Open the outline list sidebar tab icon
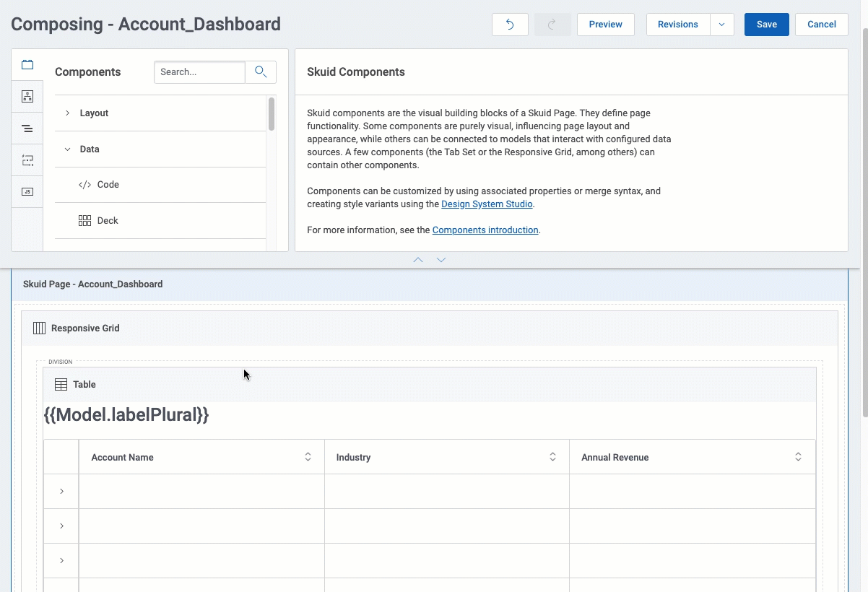The height and width of the screenshot is (592, 868). tap(27, 129)
